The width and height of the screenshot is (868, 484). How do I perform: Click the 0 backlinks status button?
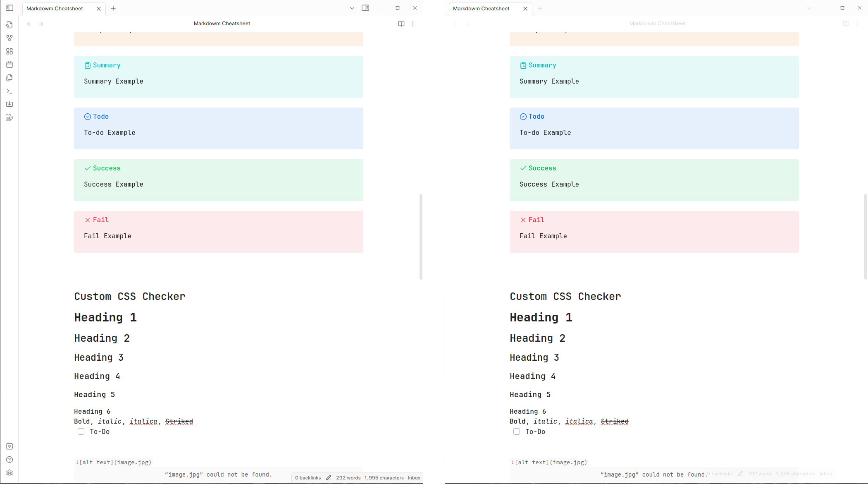[308, 478]
